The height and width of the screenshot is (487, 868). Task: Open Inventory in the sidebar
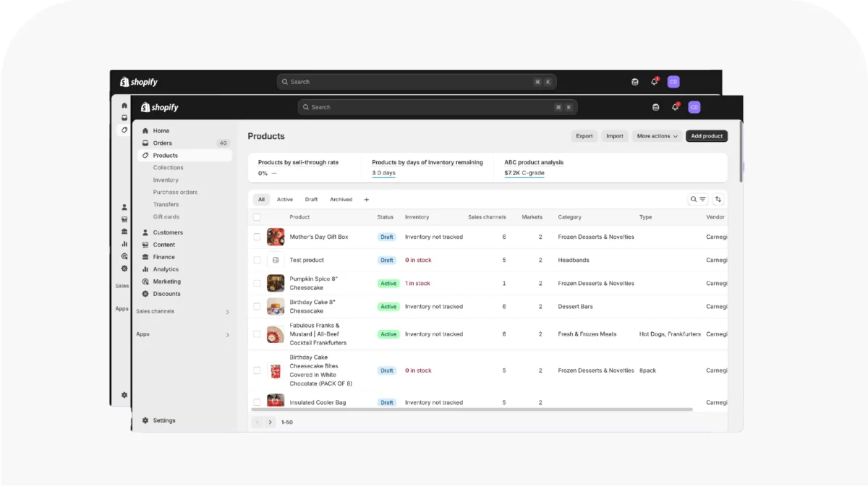click(x=166, y=180)
